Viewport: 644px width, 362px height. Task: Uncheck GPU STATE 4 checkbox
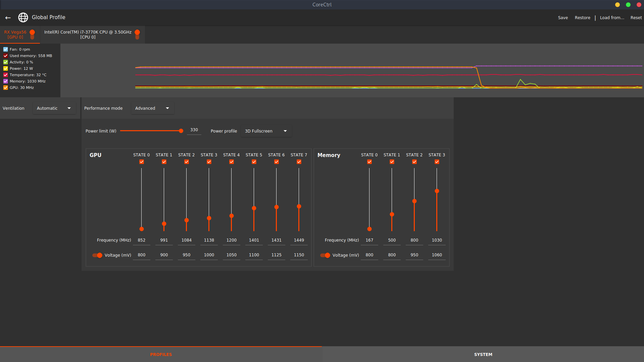232,162
